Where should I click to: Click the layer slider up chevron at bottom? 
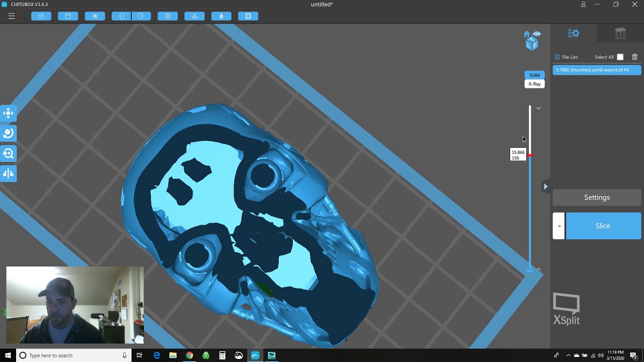tap(538, 269)
